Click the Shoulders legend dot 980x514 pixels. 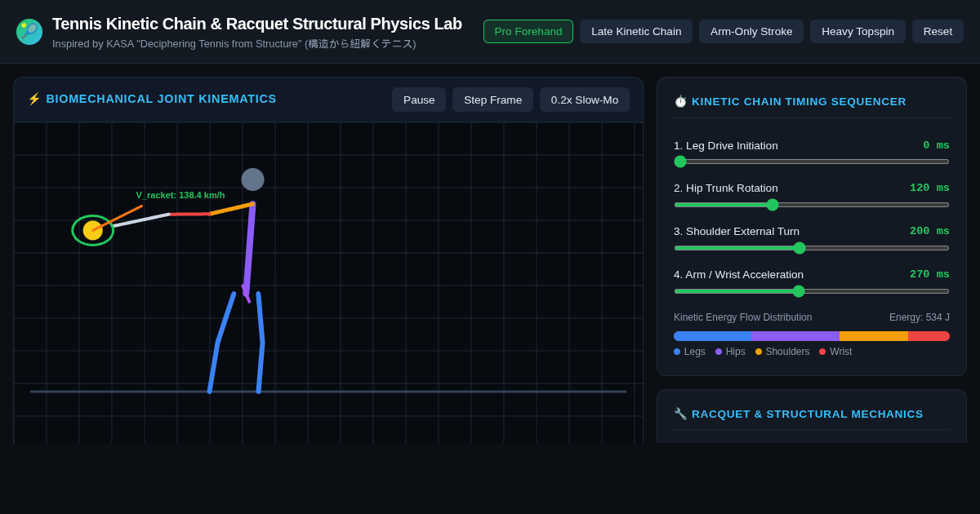click(759, 352)
